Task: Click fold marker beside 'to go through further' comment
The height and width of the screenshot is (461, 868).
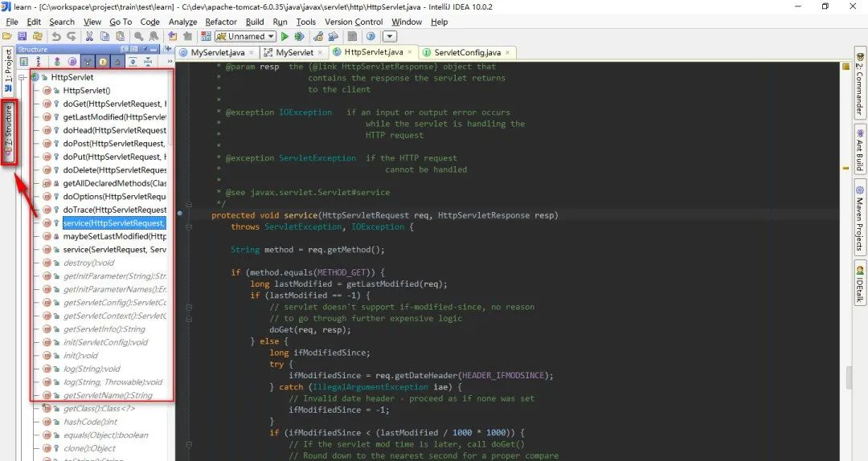Action: point(189,319)
